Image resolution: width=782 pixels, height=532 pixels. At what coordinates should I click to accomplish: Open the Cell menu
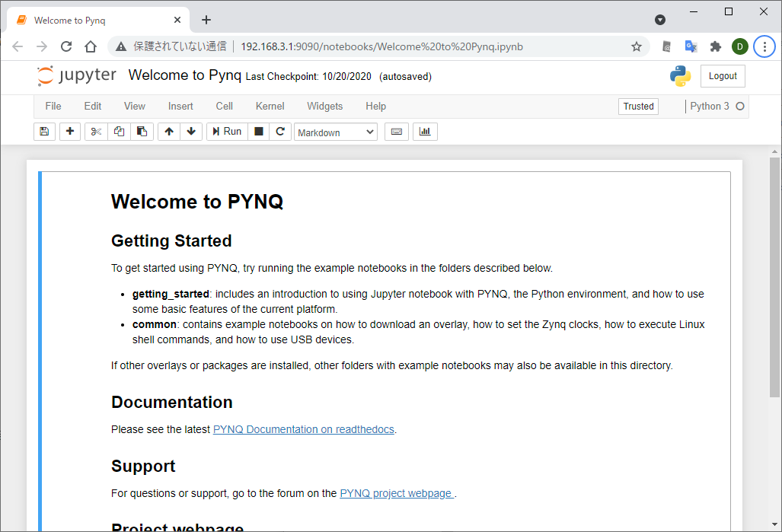pyautogui.click(x=225, y=107)
